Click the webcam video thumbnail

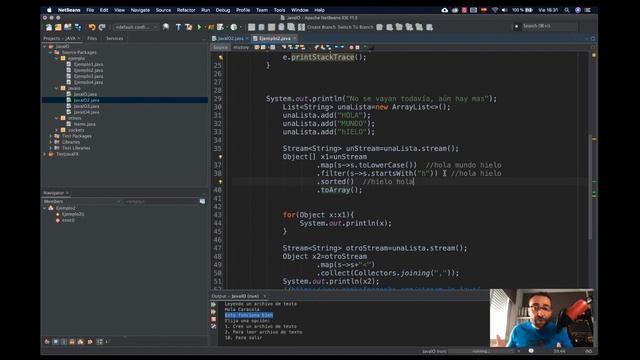tap(542, 318)
